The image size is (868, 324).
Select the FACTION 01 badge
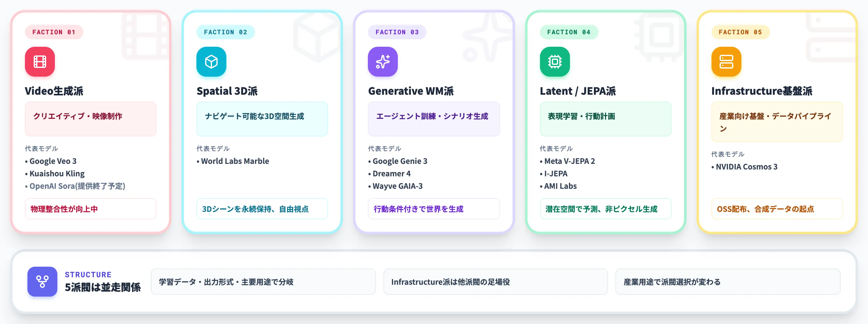tap(54, 32)
